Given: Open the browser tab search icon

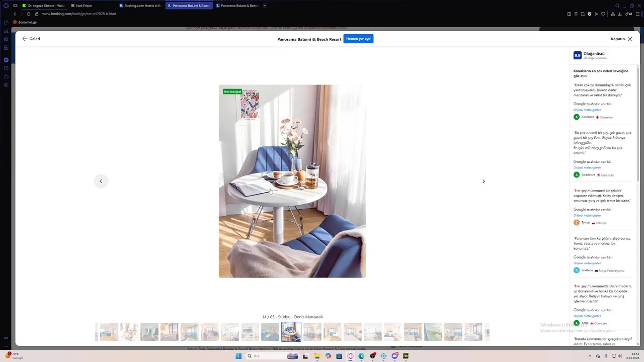Looking at the screenshot, I should pos(617,6).
